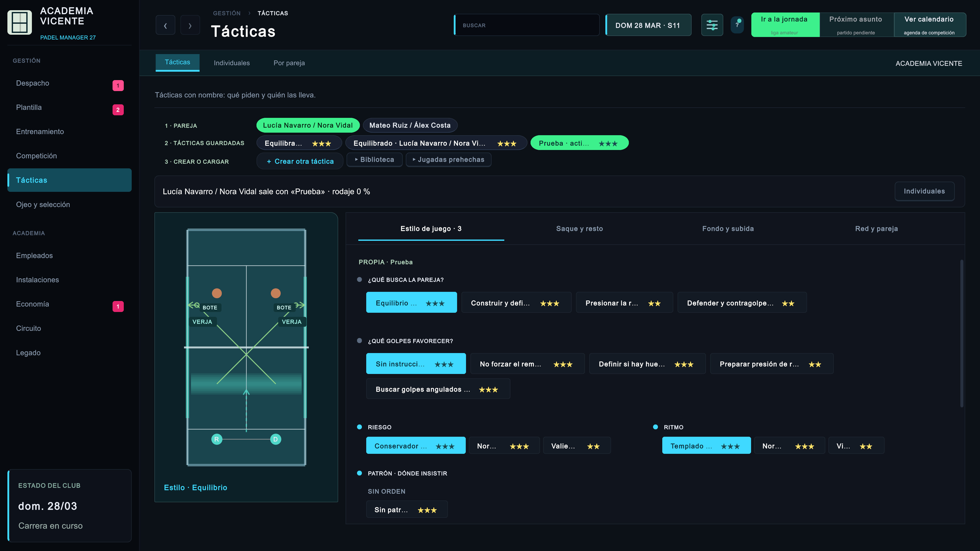Select the R player marker on court
The height and width of the screenshot is (551, 980).
216,439
